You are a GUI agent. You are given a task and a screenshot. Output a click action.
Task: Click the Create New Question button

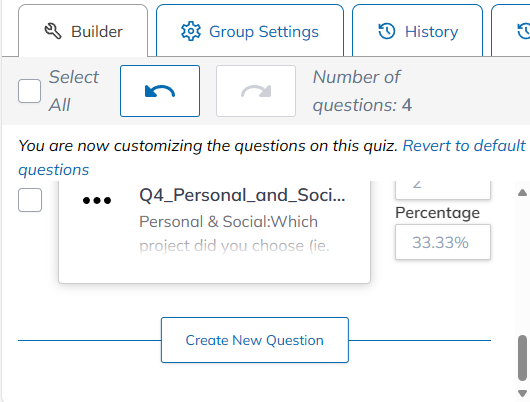255,340
